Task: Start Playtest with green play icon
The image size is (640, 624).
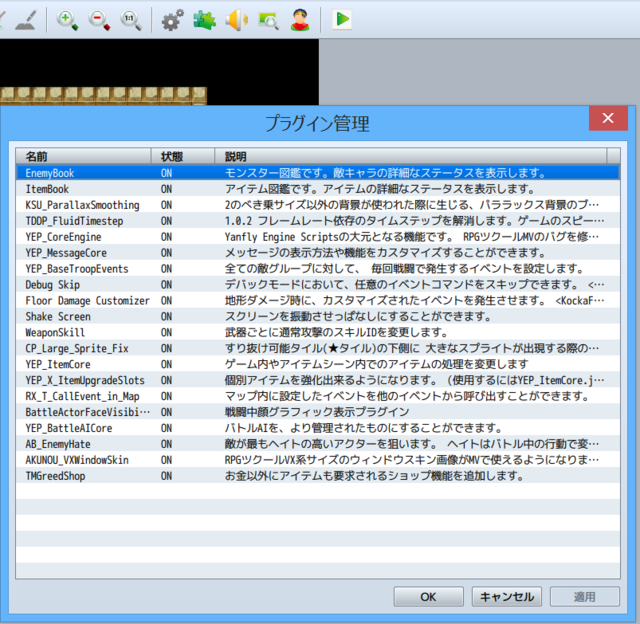Action: tap(342, 19)
